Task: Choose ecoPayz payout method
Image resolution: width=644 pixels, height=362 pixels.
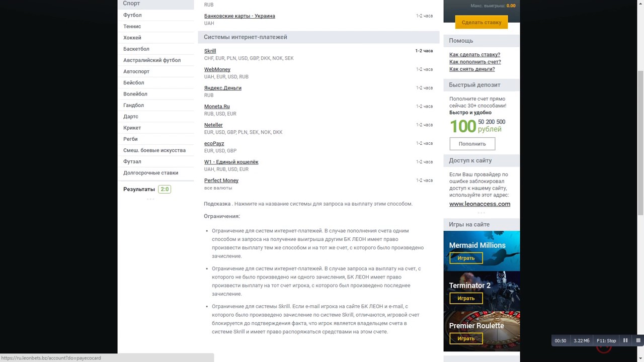Action: [214, 143]
